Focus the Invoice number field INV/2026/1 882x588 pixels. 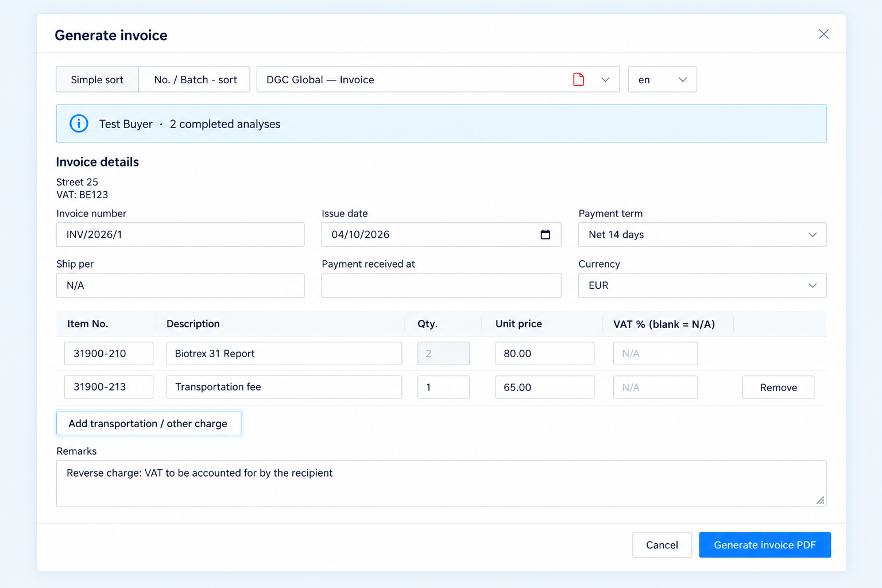[x=180, y=234]
